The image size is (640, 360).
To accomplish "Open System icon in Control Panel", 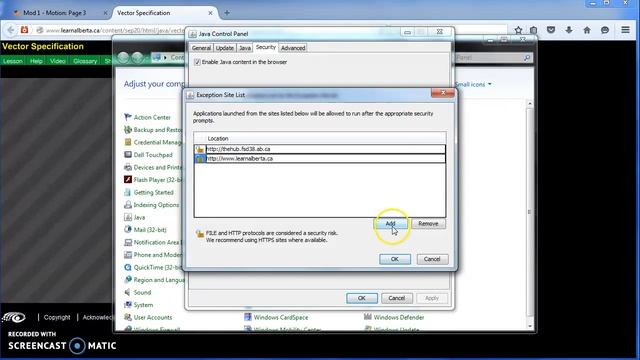I will [x=128, y=305].
